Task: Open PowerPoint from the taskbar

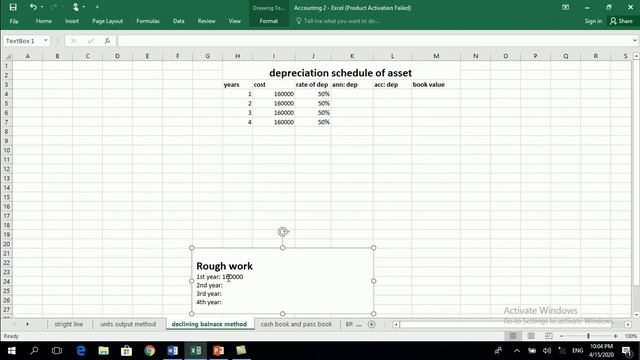Action: click(x=218, y=351)
